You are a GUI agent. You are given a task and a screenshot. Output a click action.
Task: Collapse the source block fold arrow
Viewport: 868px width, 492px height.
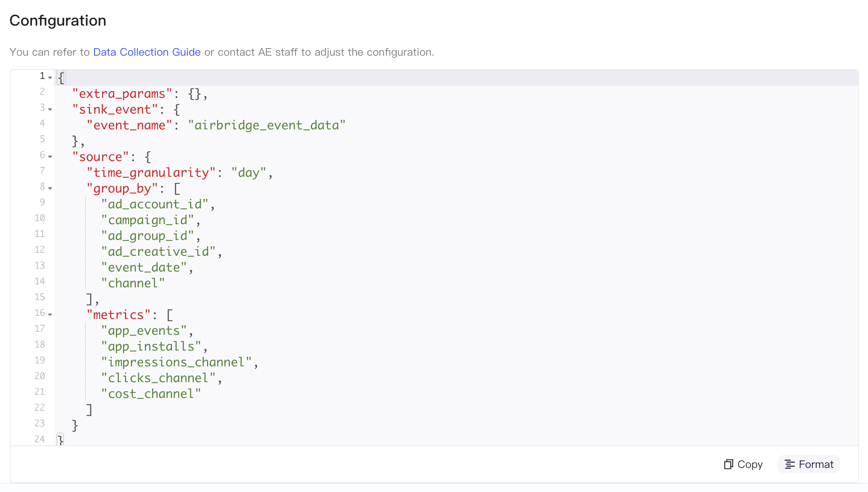[x=50, y=157]
